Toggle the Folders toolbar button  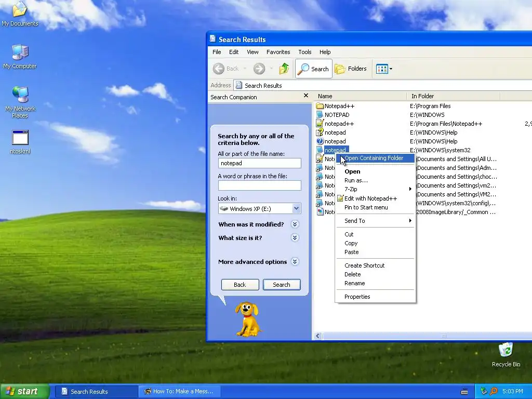[x=351, y=69]
